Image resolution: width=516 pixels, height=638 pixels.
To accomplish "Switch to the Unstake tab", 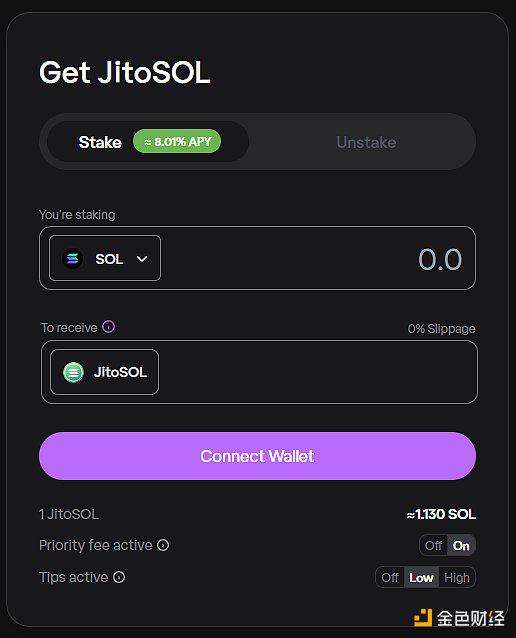I will 366,142.
